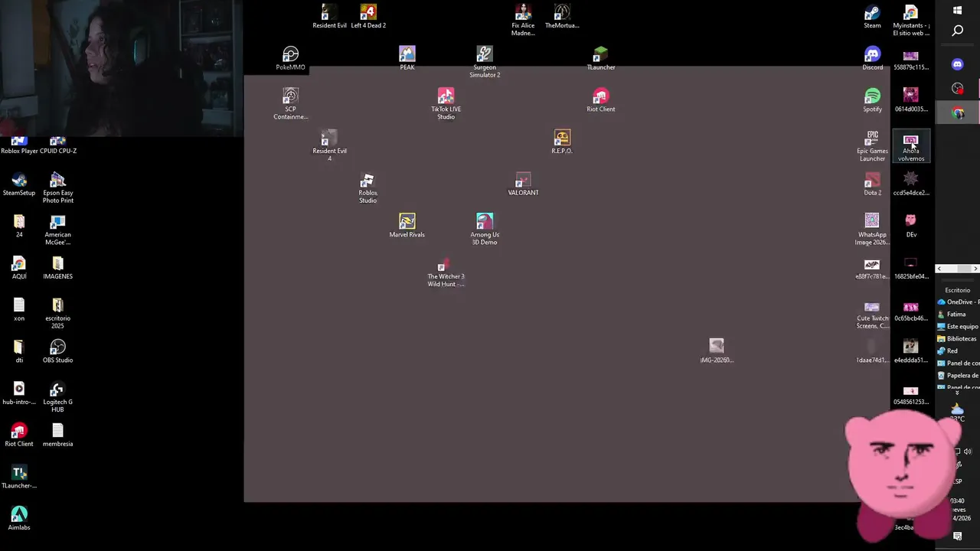Open WhatsApp Image 2026 file
Viewport: 980px width, 551px height.
[872, 230]
